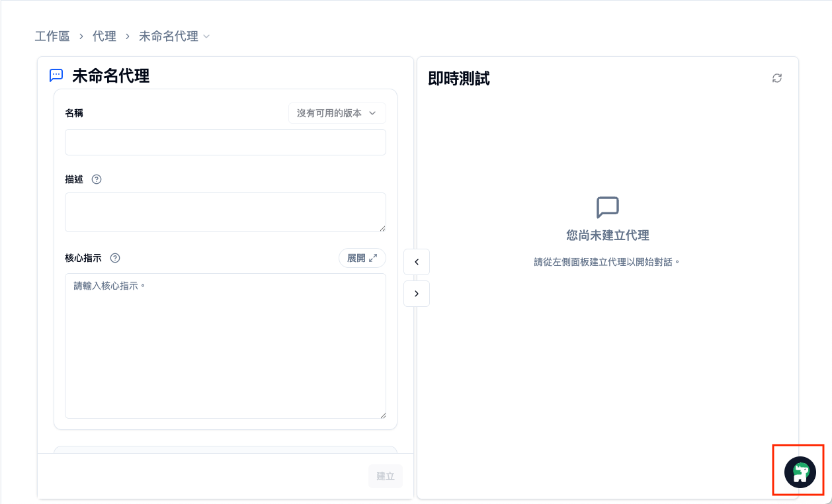Click the chat bubble icon beside 未命名代理 heading
Image resolution: width=832 pixels, height=504 pixels.
pyautogui.click(x=56, y=75)
